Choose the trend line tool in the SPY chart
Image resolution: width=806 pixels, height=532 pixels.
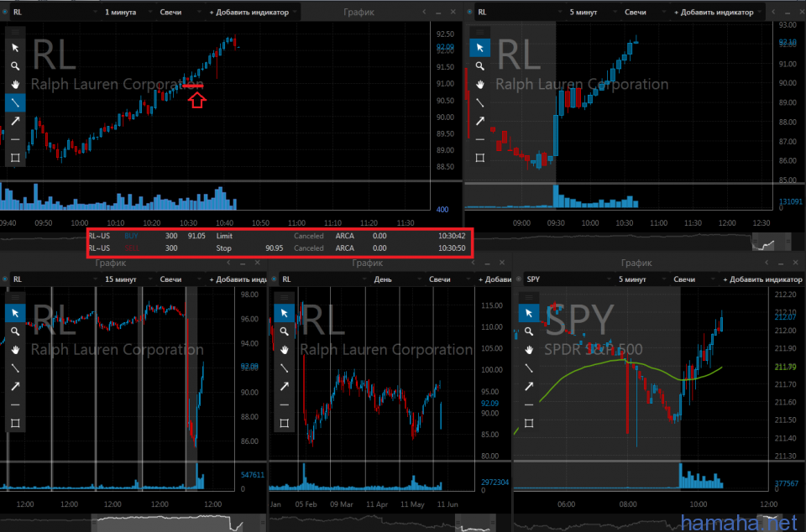click(528, 368)
